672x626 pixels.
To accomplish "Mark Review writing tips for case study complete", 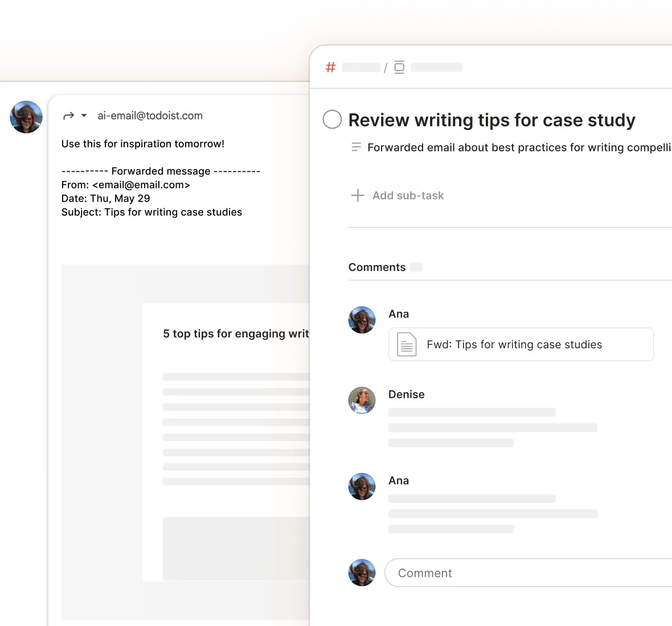I will click(332, 120).
